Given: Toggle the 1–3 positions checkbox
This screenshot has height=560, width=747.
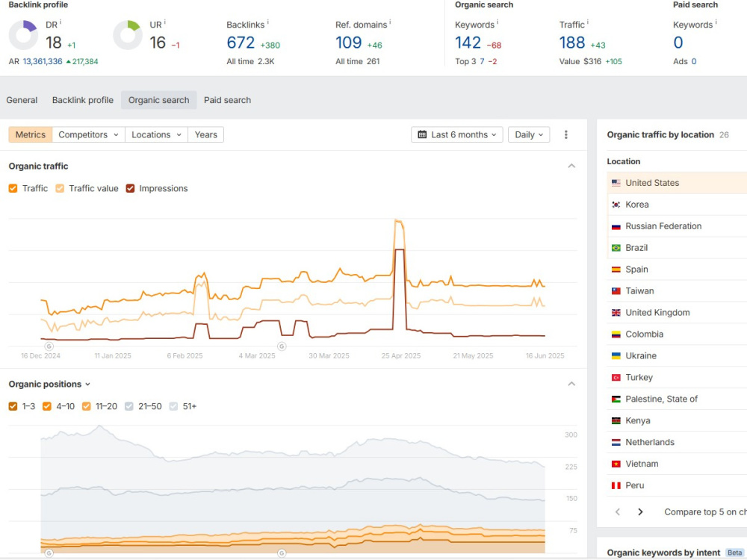Looking at the screenshot, I should pos(13,406).
